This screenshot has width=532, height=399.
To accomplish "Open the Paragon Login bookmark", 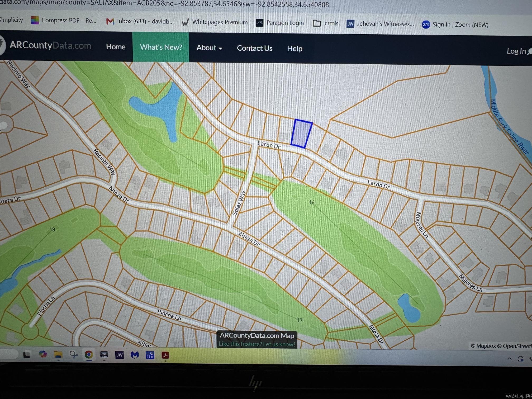I will coord(280,23).
